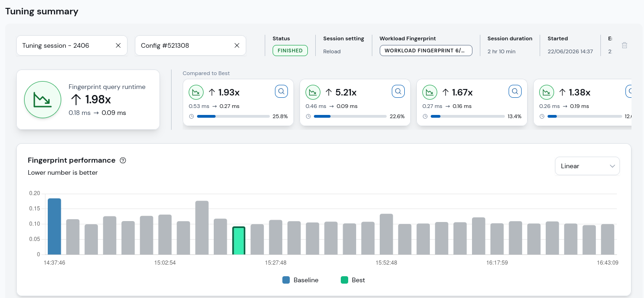
Task: Open magnifier on the 1.67x query card
Action: pos(515,91)
